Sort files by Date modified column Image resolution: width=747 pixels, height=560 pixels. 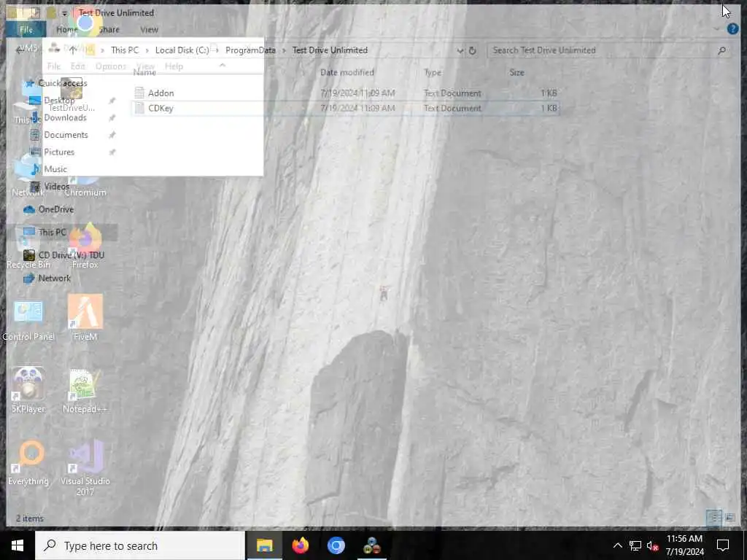[x=347, y=72]
